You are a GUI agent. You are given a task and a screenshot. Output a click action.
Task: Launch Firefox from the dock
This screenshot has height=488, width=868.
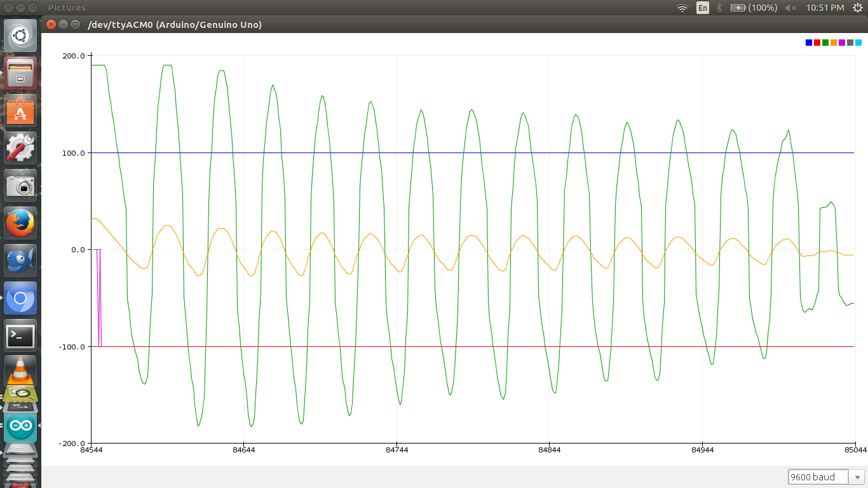click(20, 223)
